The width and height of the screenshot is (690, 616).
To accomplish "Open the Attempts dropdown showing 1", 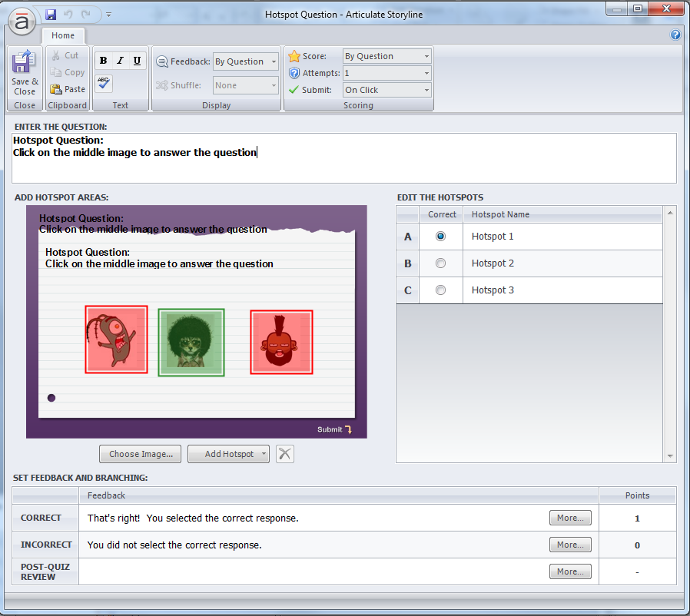I will tap(386, 73).
